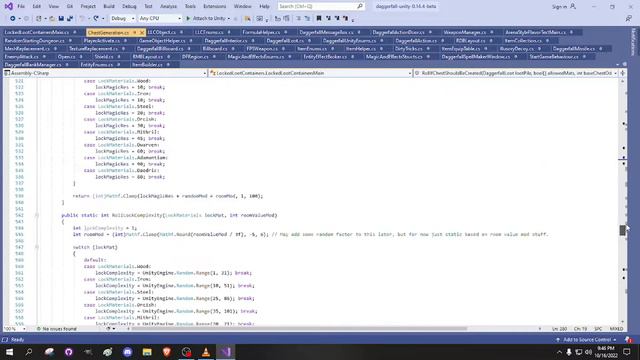
Task: Open the Assembly-CSharp project dropdown
Action: pos(105,73)
